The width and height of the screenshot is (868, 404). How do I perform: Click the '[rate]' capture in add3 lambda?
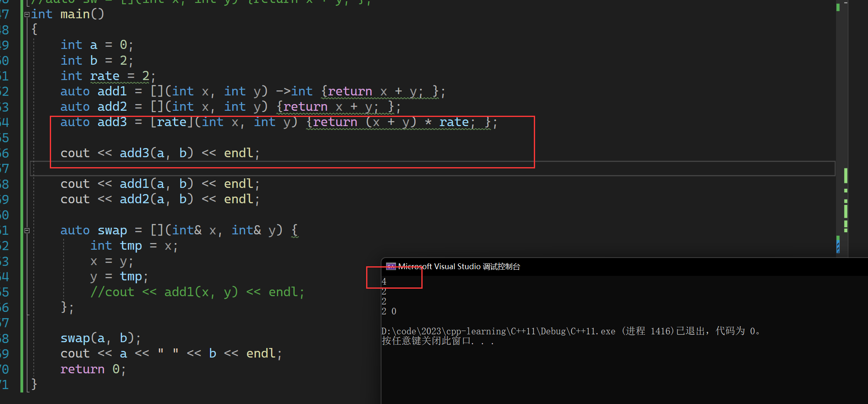pyautogui.click(x=172, y=122)
